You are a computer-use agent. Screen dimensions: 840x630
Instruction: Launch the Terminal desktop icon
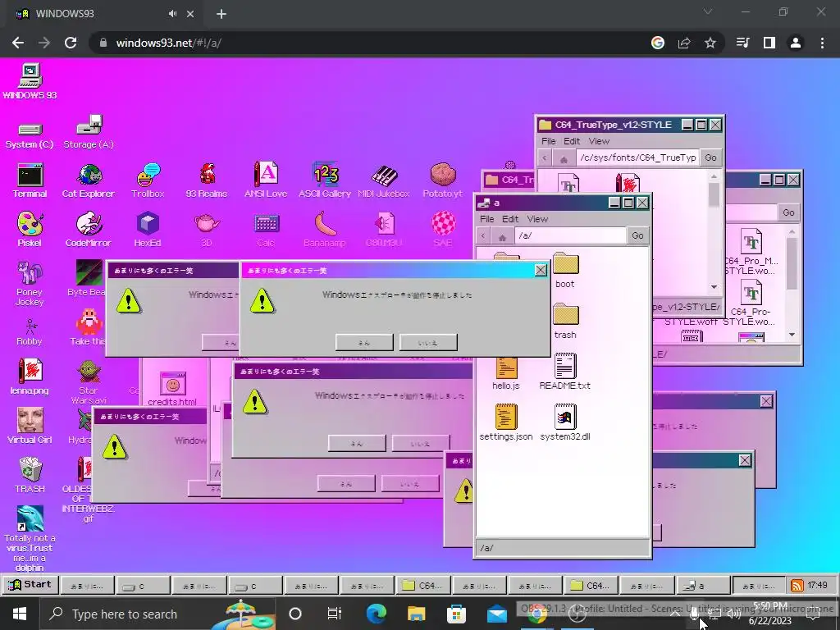tap(30, 180)
